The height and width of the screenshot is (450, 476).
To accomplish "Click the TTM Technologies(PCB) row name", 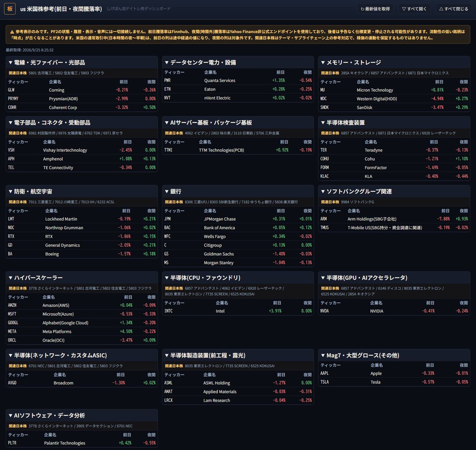I will coord(221,150).
